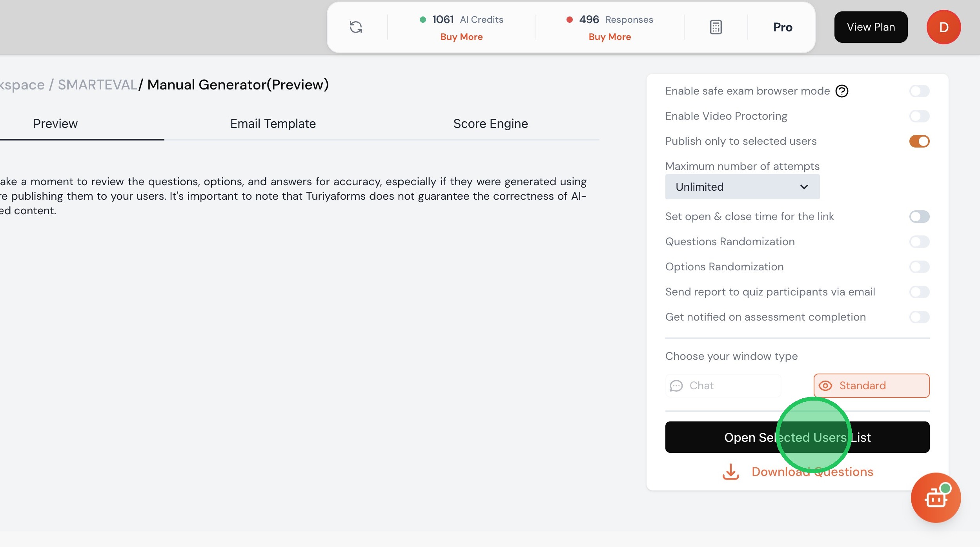Select the Standard window type

click(x=871, y=385)
